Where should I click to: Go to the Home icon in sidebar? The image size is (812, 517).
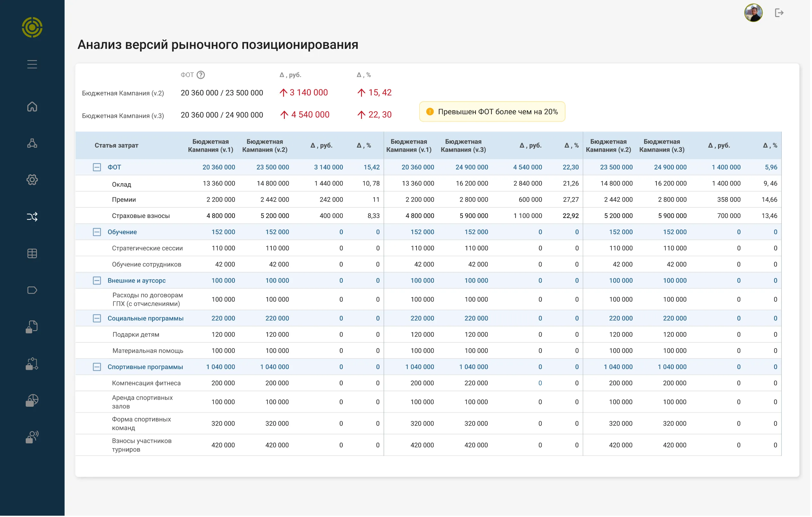(32, 106)
